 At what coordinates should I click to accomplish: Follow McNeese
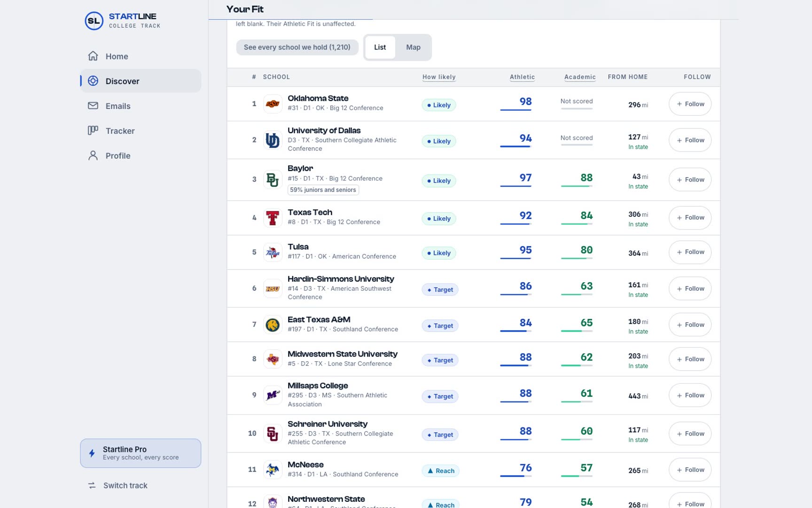690,470
